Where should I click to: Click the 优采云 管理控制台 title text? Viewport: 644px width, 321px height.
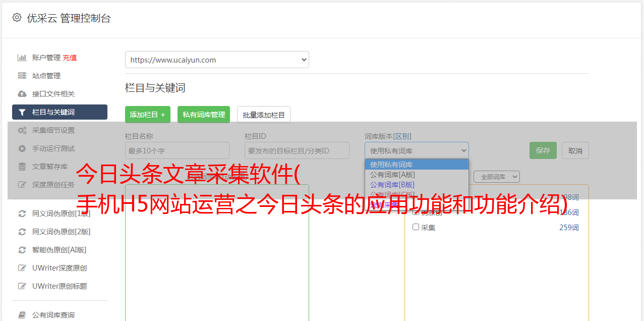pos(69,18)
